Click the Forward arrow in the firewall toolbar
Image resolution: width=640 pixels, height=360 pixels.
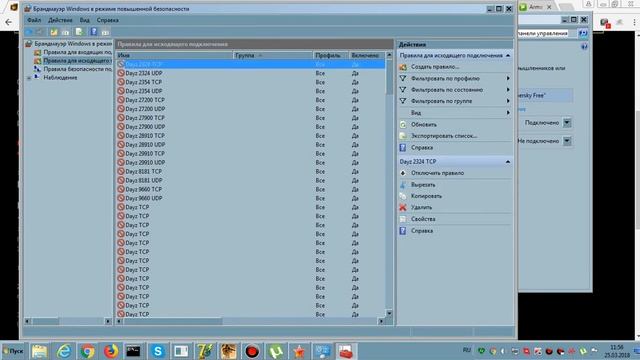point(40,32)
